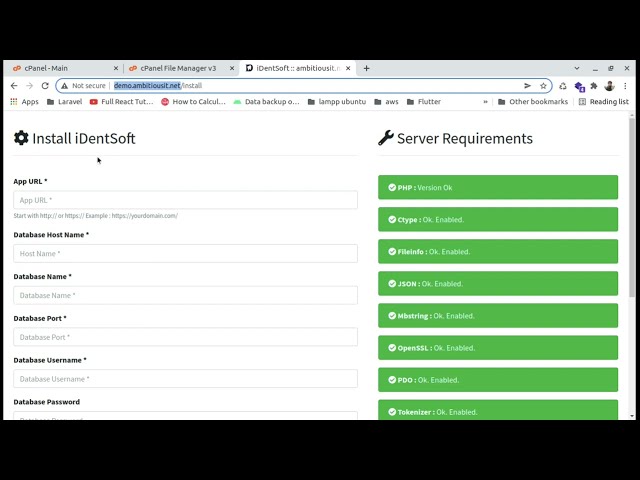Open the Flutter bookmarks folder
Viewport: 640px width, 480px height.
[424, 102]
